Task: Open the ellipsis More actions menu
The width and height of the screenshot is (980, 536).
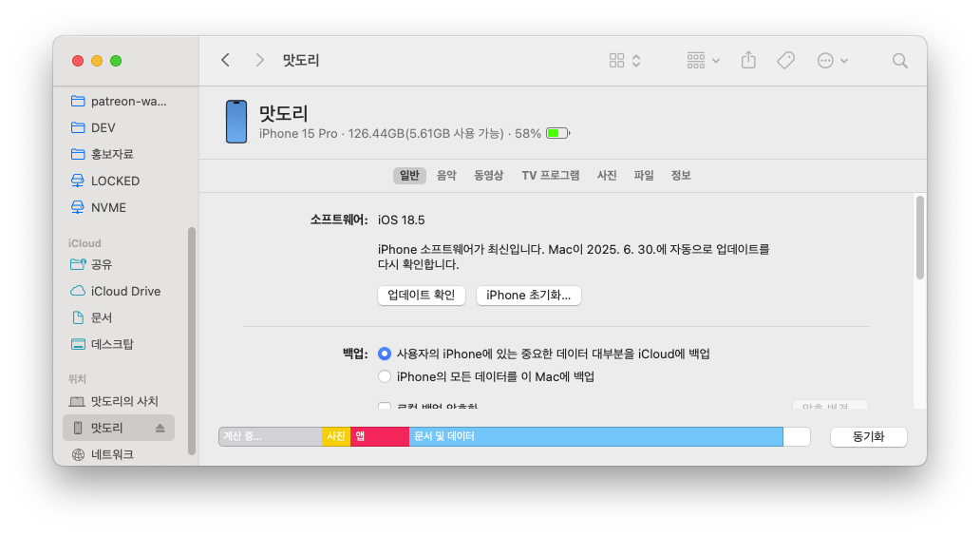Action: pyautogui.click(x=833, y=60)
